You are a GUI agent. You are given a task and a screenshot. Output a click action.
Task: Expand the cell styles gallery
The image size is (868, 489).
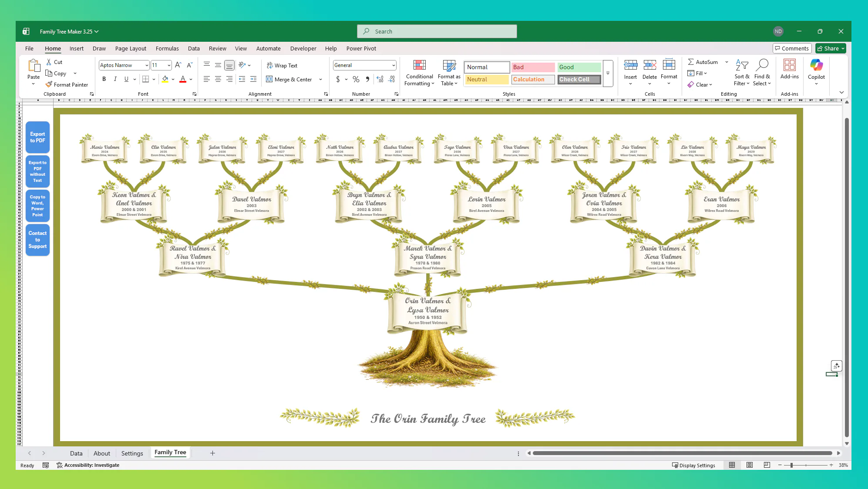(608, 74)
